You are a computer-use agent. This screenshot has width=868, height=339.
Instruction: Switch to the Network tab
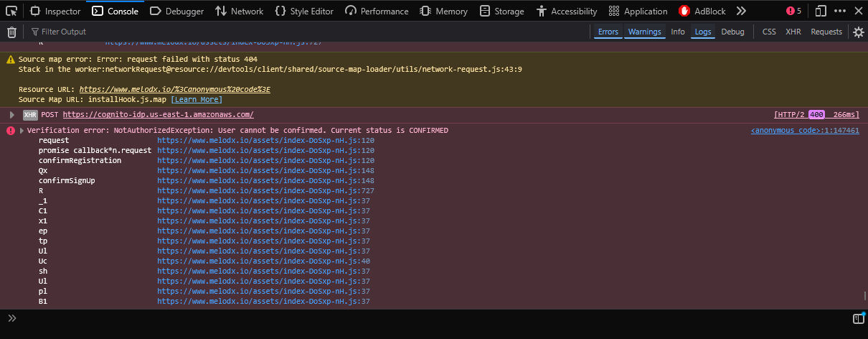click(x=239, y=11)
